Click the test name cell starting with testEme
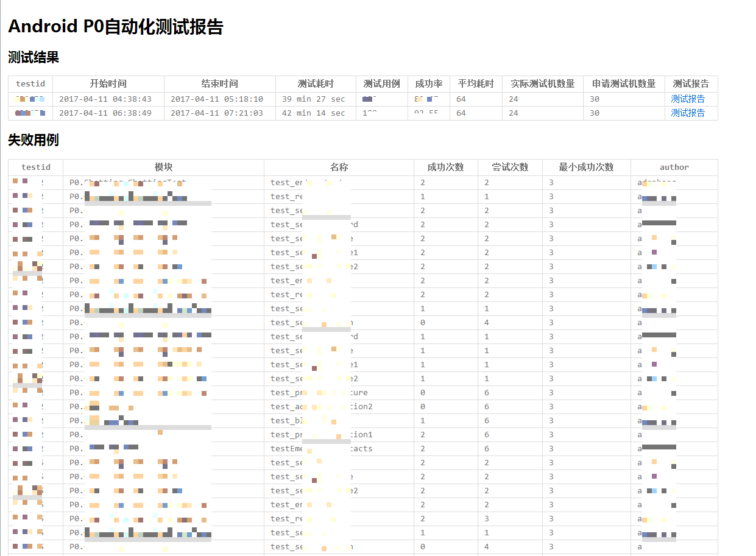 (321, 448)
